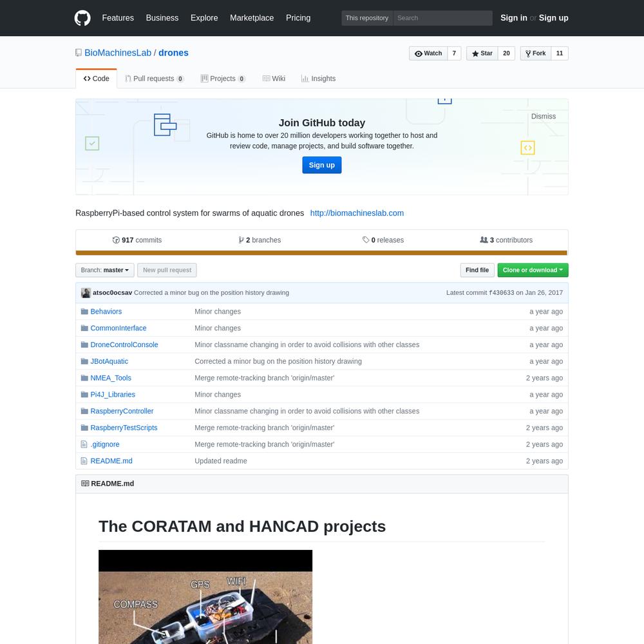The height and width of the screenshot is (644, 644).
Task: View Pricing page
Action: pos(298,18)
